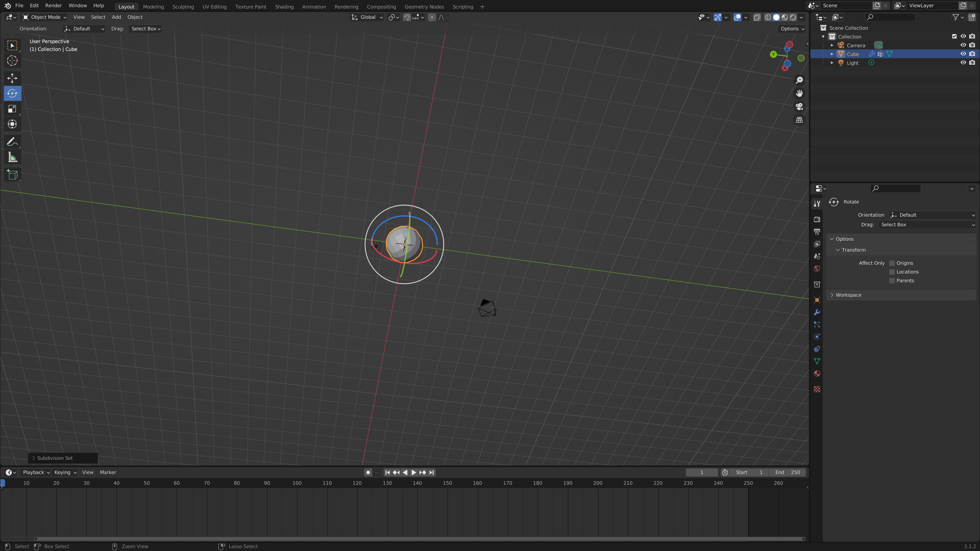Toggle camera view icon in viewport
The width and height of the screenshot is (980, 551).
799,106
